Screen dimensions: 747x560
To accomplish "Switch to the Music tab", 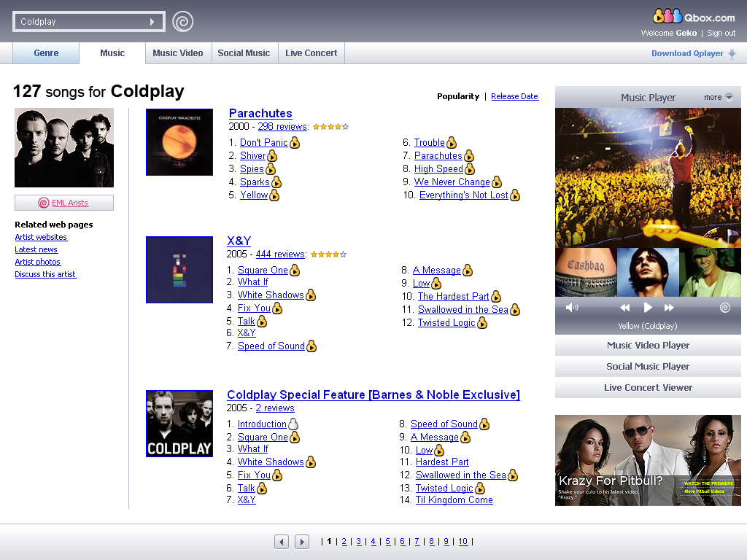I will [112, 52].
